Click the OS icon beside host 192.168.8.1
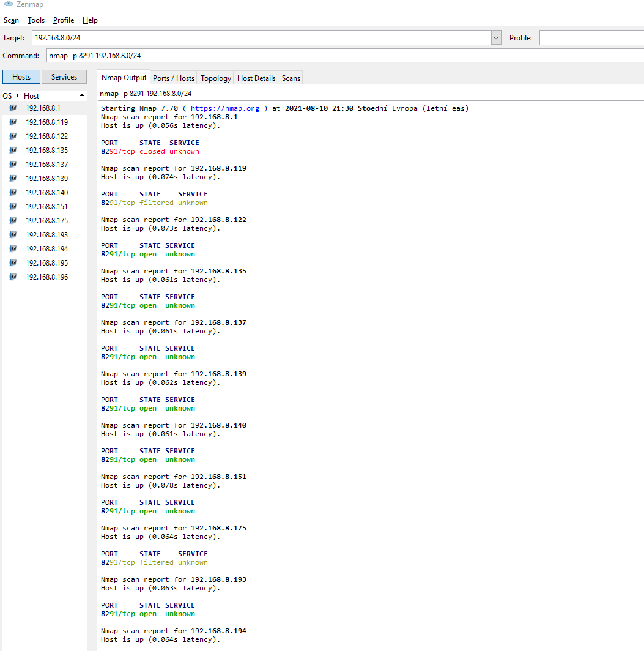The height and width of the screenshot is (651, 644). pyautogui.click(x=13, y=108)
